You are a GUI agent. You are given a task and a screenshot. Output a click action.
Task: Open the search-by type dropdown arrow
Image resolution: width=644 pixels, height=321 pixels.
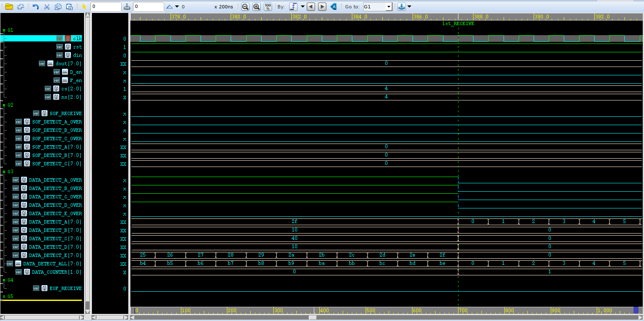point(302,7)
